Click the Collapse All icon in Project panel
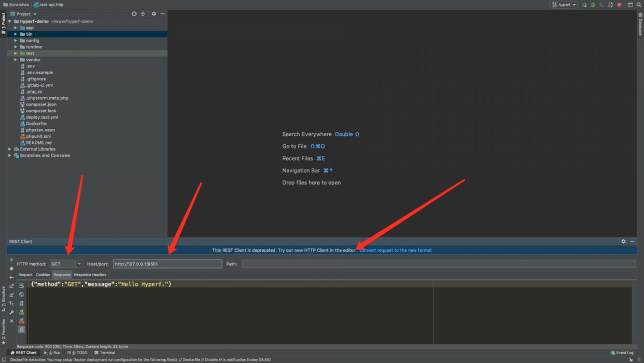Viewport: 644px width, 363px height. pyautogui.click(x=143, y=14)
